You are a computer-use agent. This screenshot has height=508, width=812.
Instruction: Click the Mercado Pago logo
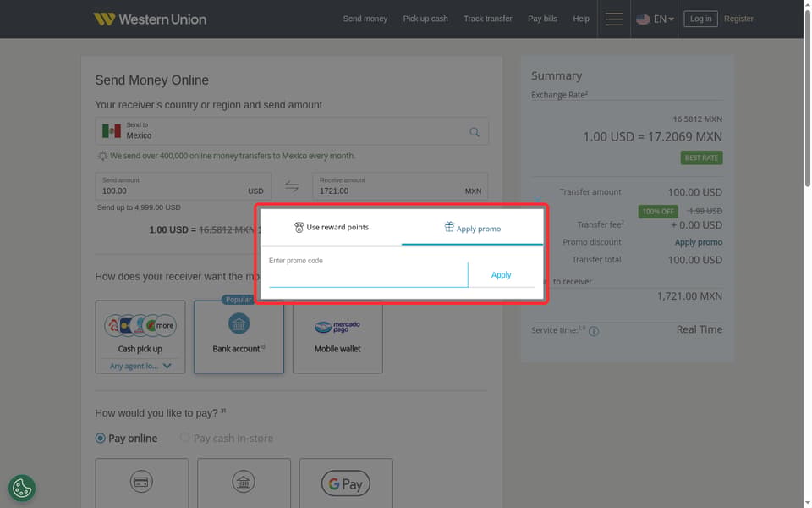337,327
